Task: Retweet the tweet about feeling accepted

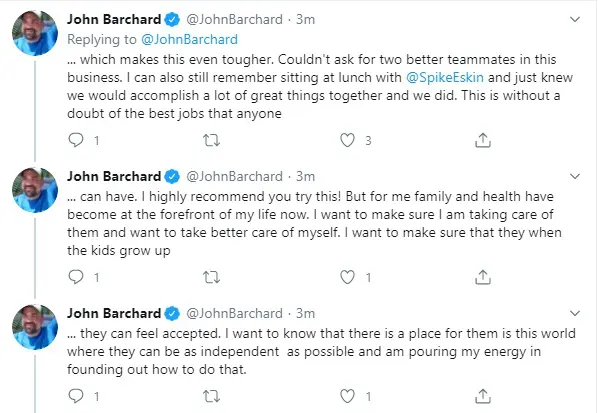Action: pyautogui.click(x=211, y=396)
